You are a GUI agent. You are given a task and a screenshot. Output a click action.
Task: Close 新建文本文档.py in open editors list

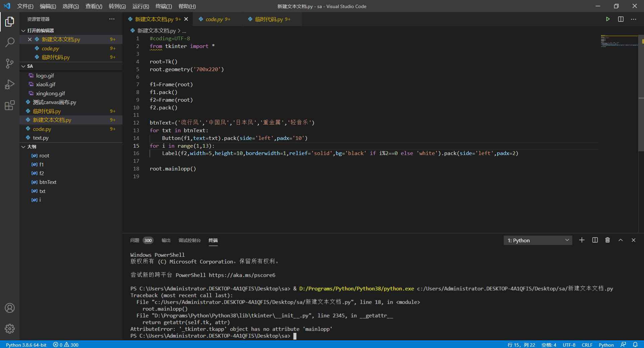30,39
